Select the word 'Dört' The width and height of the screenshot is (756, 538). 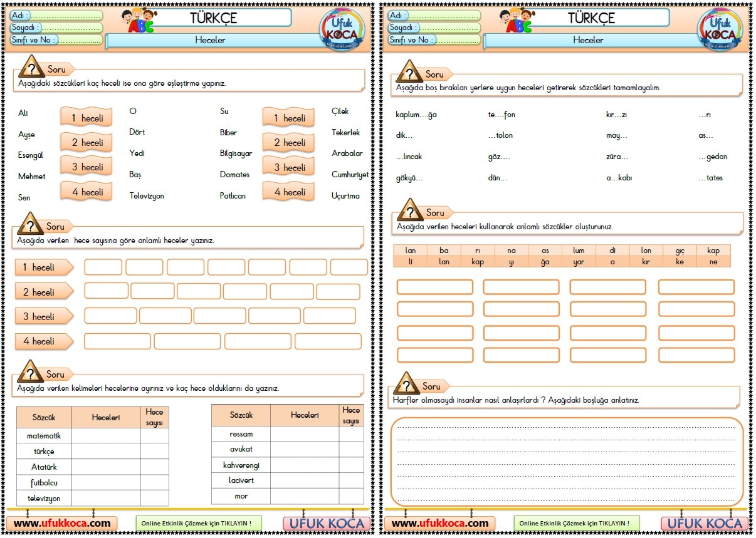pos(137,132)
